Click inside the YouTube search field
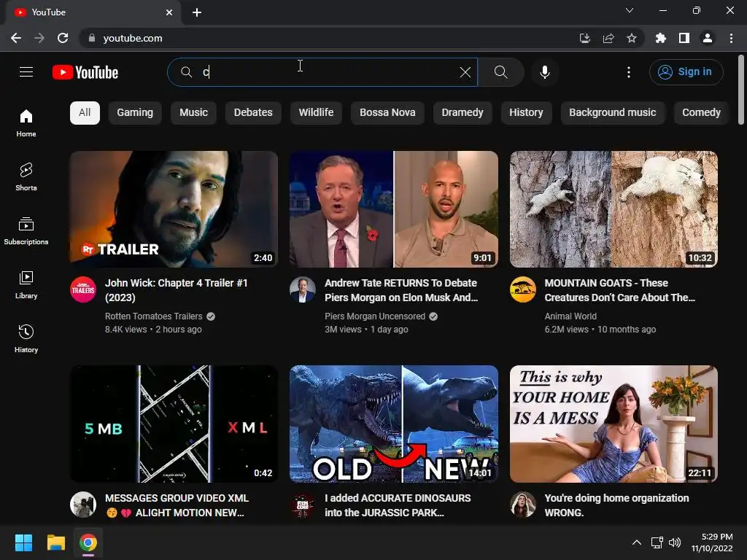 (x=322, y=72)
